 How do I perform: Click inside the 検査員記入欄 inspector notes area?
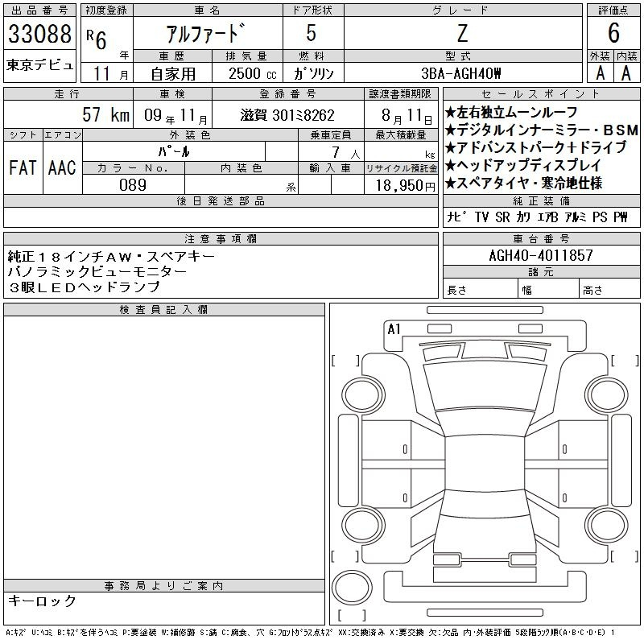(x=164, y=448)
